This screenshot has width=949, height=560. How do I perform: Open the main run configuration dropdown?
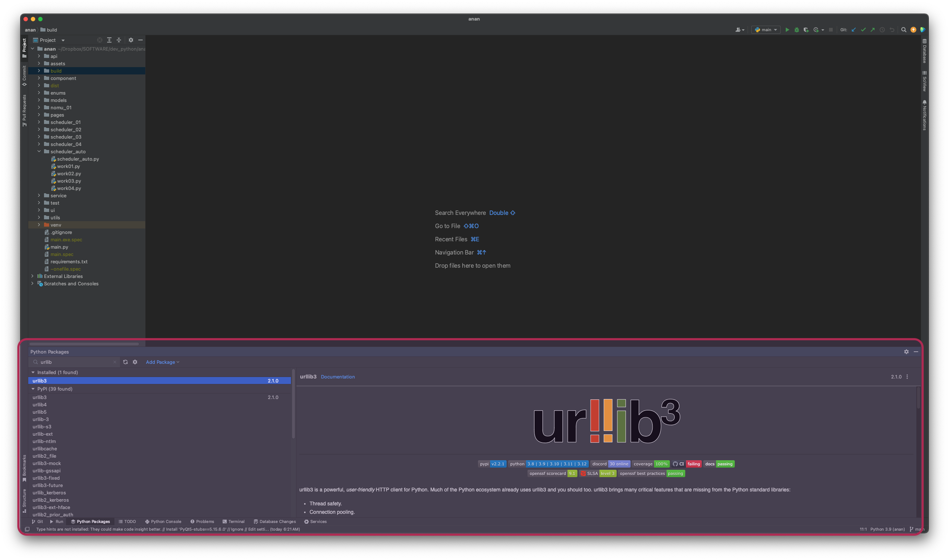pos(766,30)
